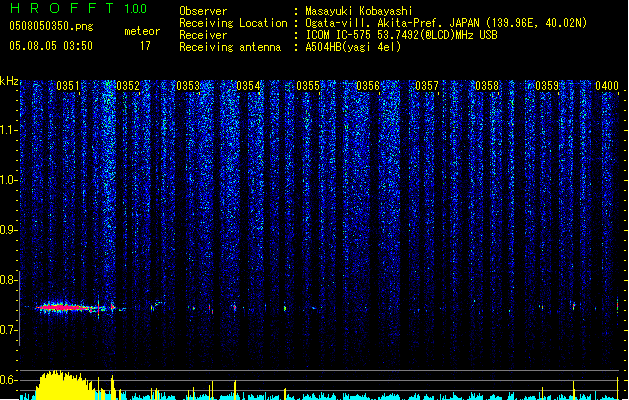This screenshot has height=400, width=629.
Task: Click the HROFFT 1.00 title text
Action: click(78, 8)
